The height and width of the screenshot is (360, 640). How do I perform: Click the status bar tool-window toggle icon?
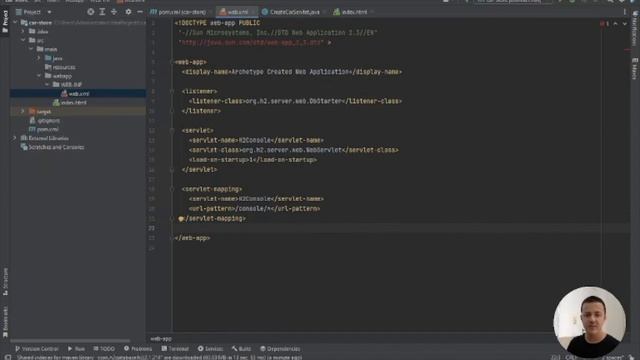click(8, 357)
